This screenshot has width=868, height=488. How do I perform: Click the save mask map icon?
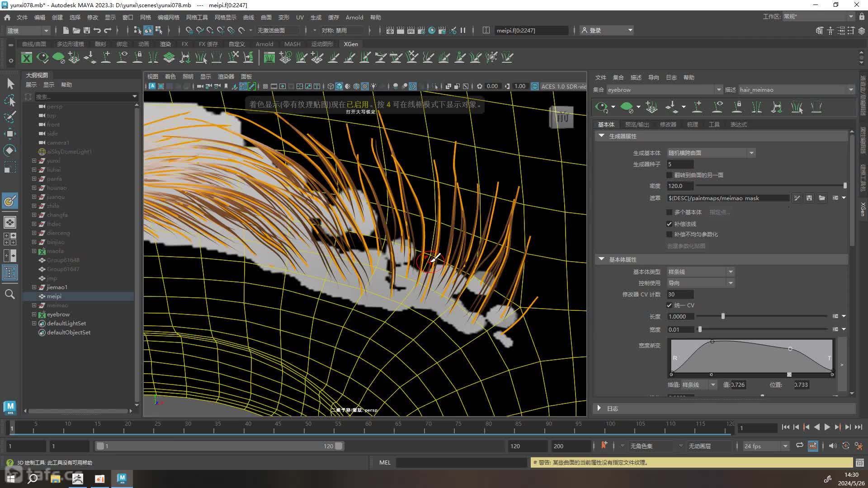(809, 198)
